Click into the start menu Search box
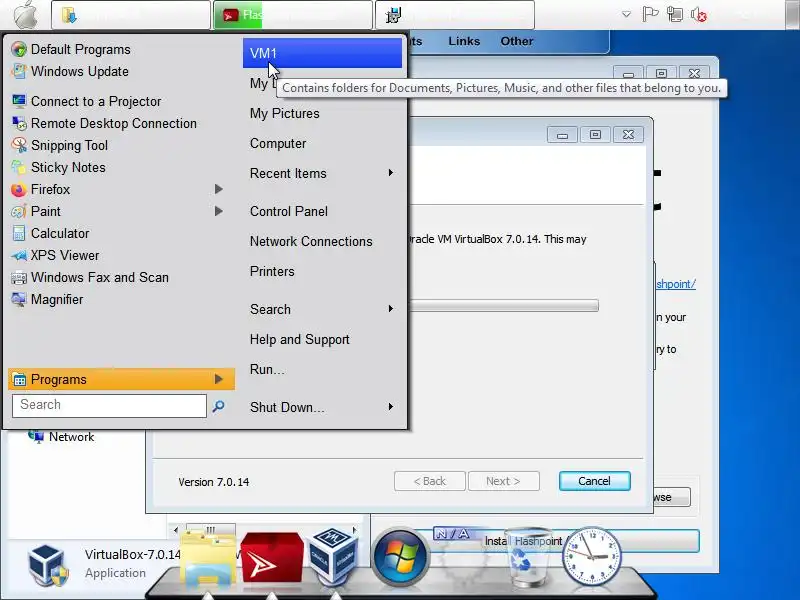 [x=109, y=405]
